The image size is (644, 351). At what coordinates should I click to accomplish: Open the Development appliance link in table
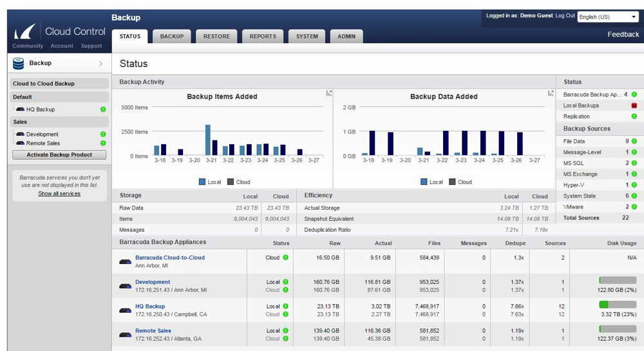[153, 282]
